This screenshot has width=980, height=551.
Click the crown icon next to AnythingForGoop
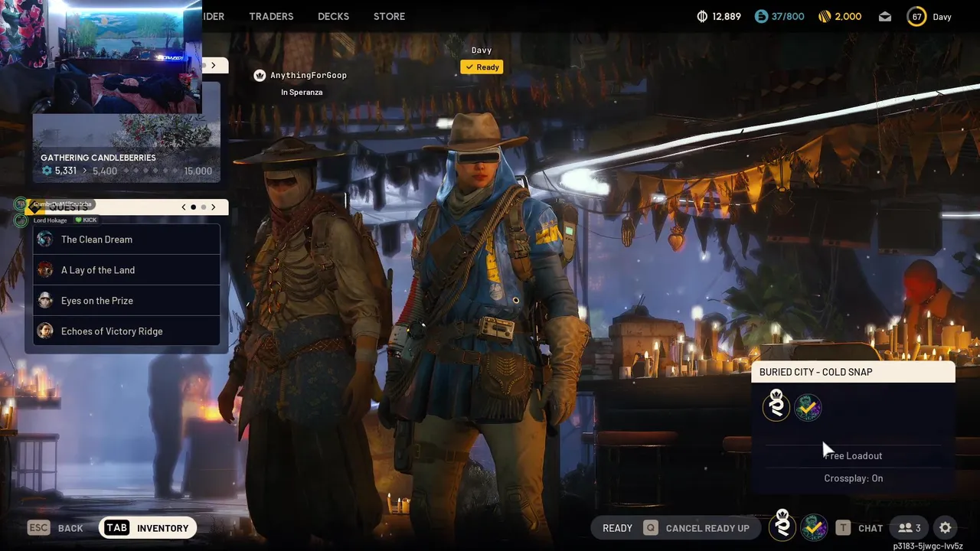coord(260,75)
